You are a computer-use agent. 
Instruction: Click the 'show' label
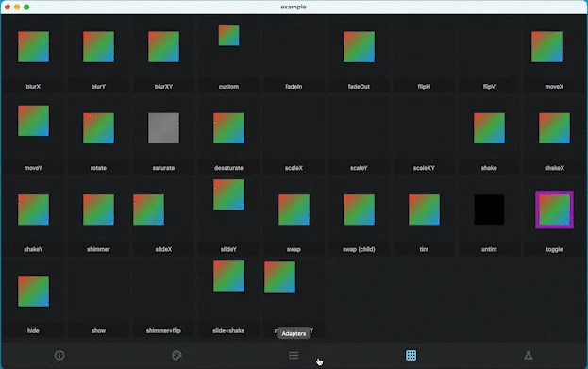(98, 330)
